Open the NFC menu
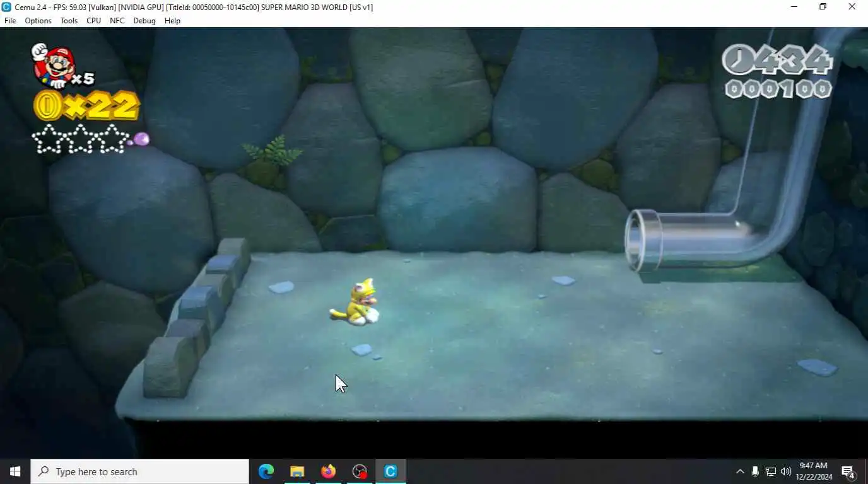This screenshot has height=484, width=868. tap(117, 21)
